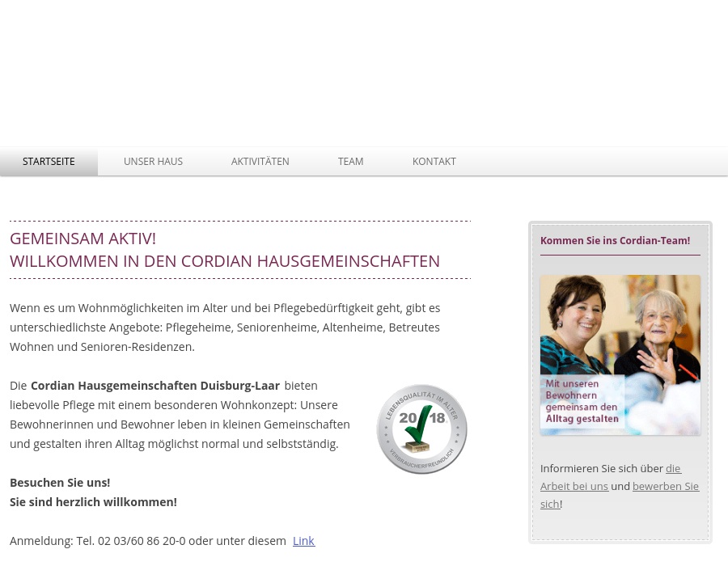Screen dimensions: 728x566
Task: Click the green checkmark inside the quality seal
Action: pyautogui.click(x=420, y=427)
